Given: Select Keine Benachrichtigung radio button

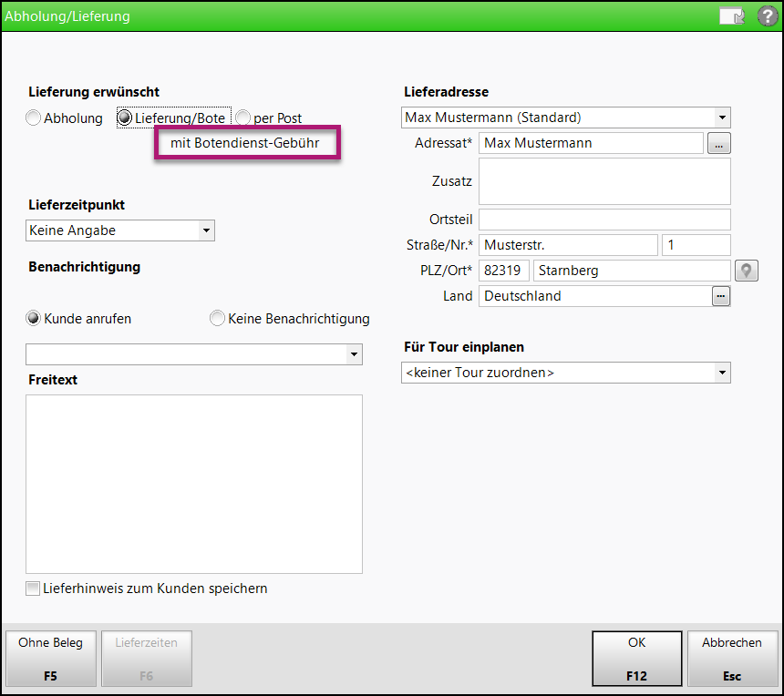Looking at the screenshot, I should pos(217,319).
